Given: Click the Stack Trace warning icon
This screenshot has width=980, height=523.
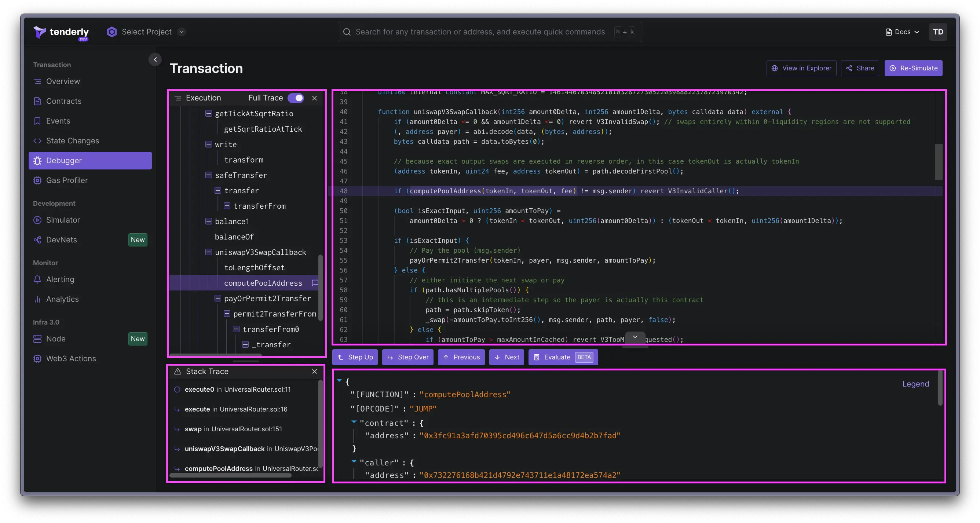Looking at the screenshot, I should (178, 371).
